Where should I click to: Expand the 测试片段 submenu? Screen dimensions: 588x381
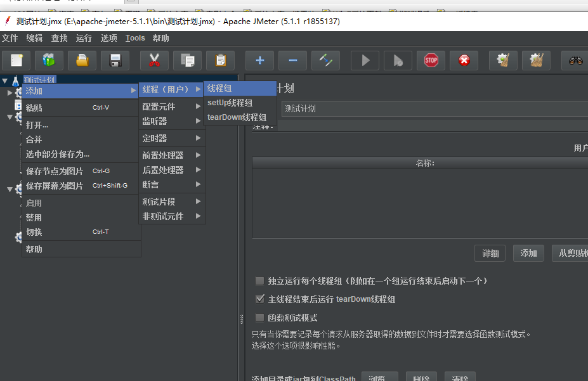pos(172,202)
